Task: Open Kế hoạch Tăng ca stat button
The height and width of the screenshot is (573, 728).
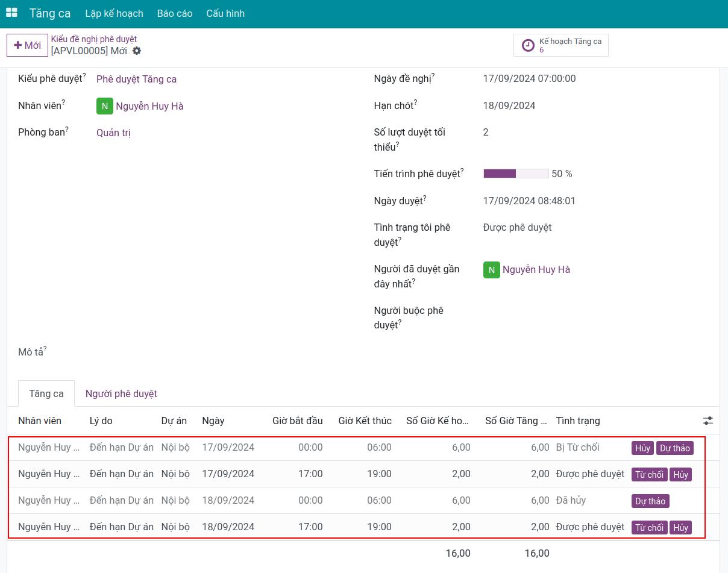Action: [x=561, y=45]
